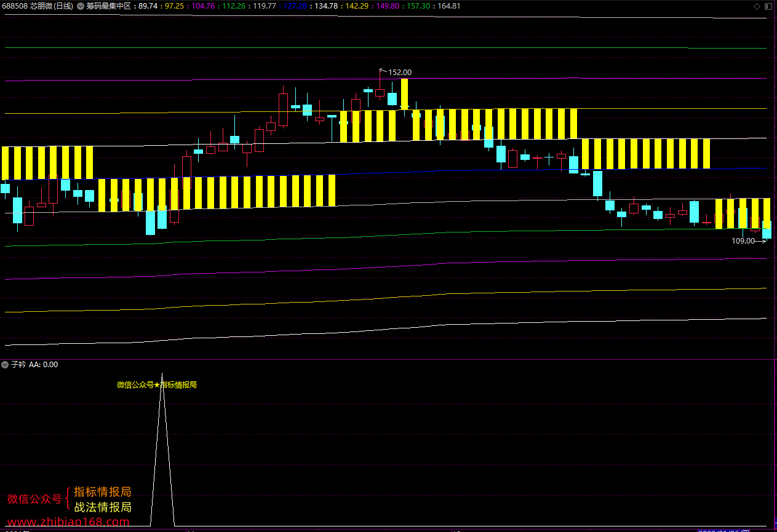Image resolution: width=777 pixels, height=532 pixels.
Task: Click the blue 127.28 indicator value
Action: (x=295, y=6)
